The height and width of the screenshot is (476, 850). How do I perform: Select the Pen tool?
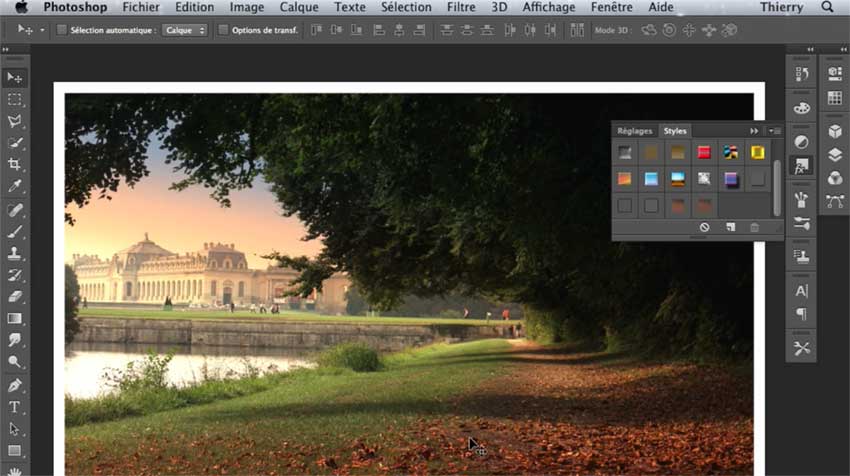pos(15,385)
